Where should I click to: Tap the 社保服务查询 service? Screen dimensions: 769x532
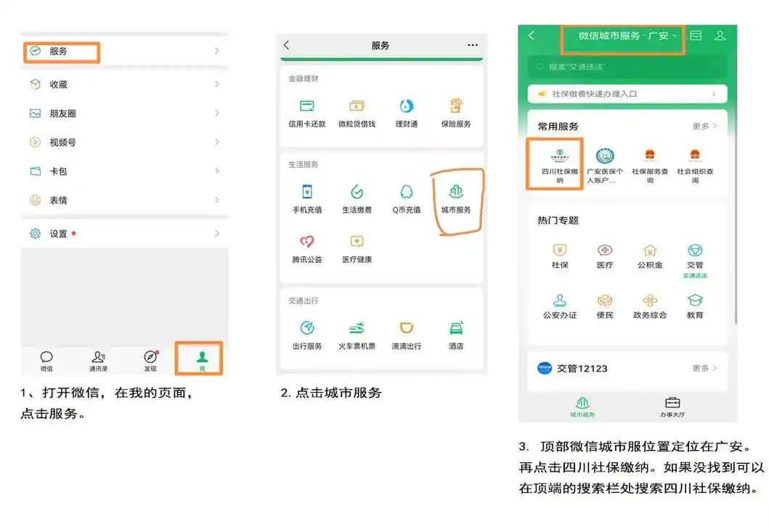tap(650, 165)
